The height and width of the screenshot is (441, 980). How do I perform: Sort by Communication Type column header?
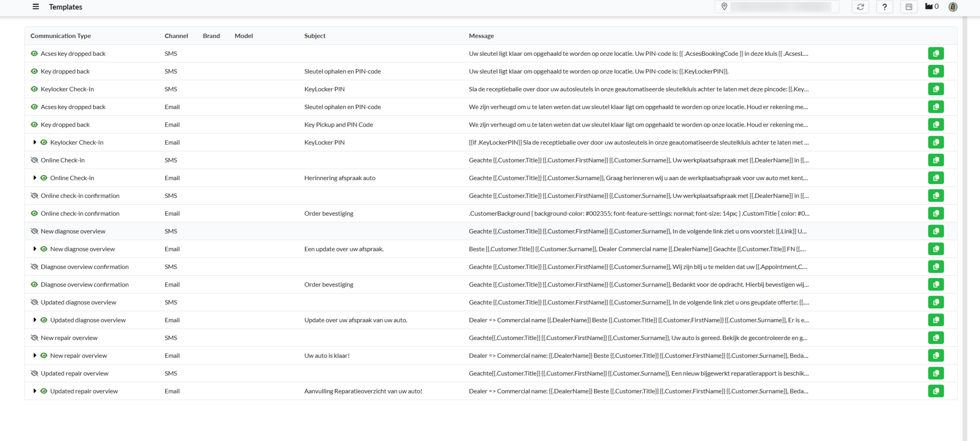pos(60,36)
